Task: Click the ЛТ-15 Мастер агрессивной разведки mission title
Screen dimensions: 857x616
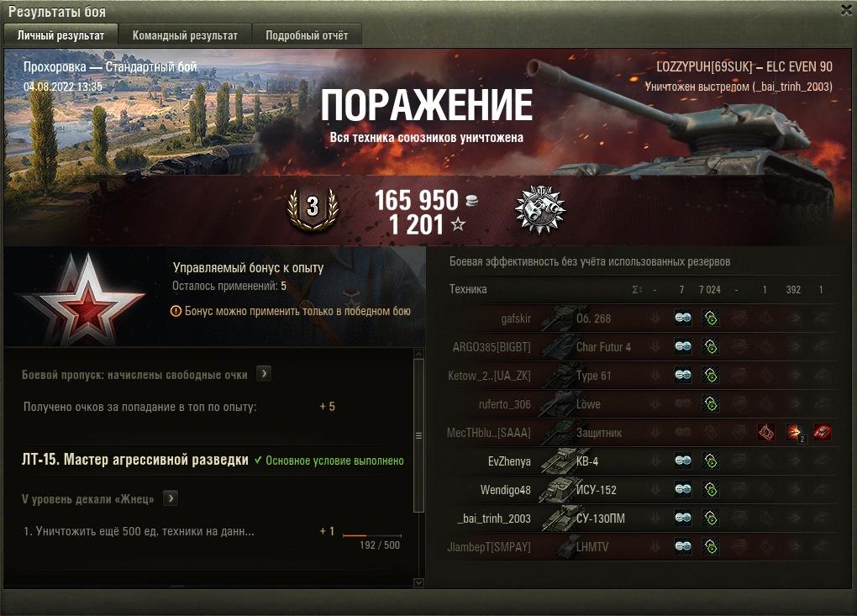Action: click(x=135, y=460)
